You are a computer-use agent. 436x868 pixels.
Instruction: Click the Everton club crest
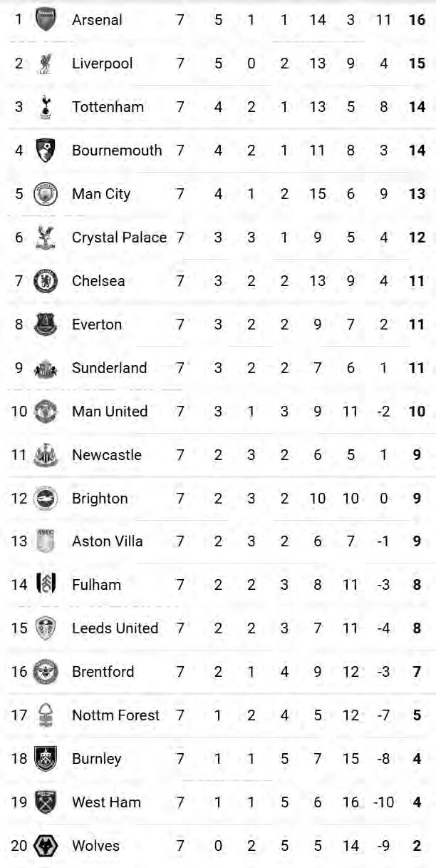tap(46, 325)
